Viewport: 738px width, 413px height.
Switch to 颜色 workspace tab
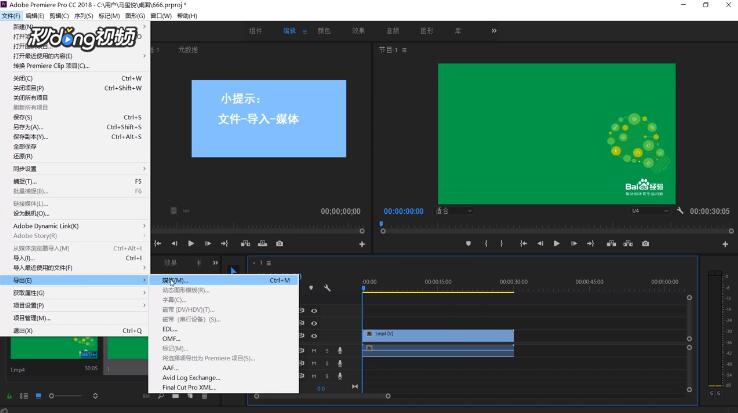click(324, 31)
